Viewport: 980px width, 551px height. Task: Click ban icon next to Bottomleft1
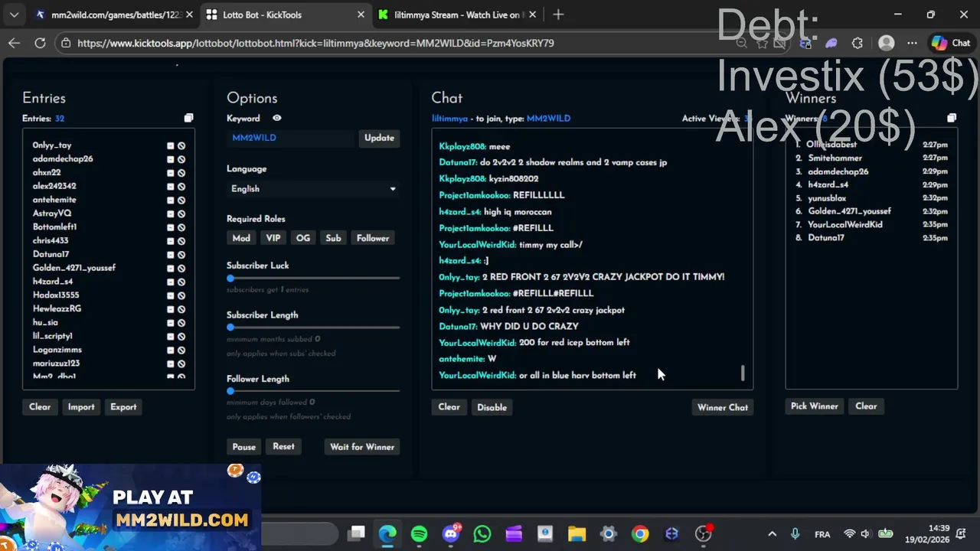click(x=181, y=227)
